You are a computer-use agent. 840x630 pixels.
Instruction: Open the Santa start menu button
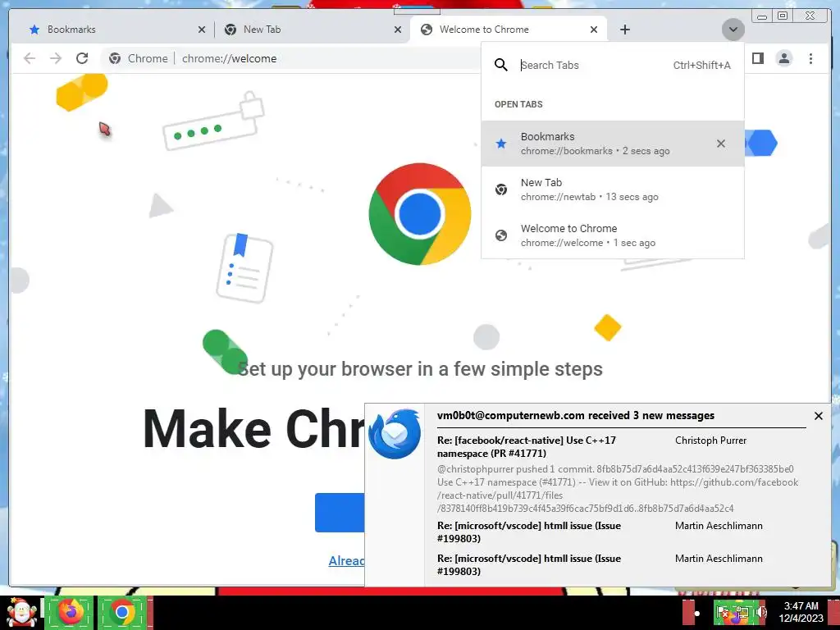point(21,612)
